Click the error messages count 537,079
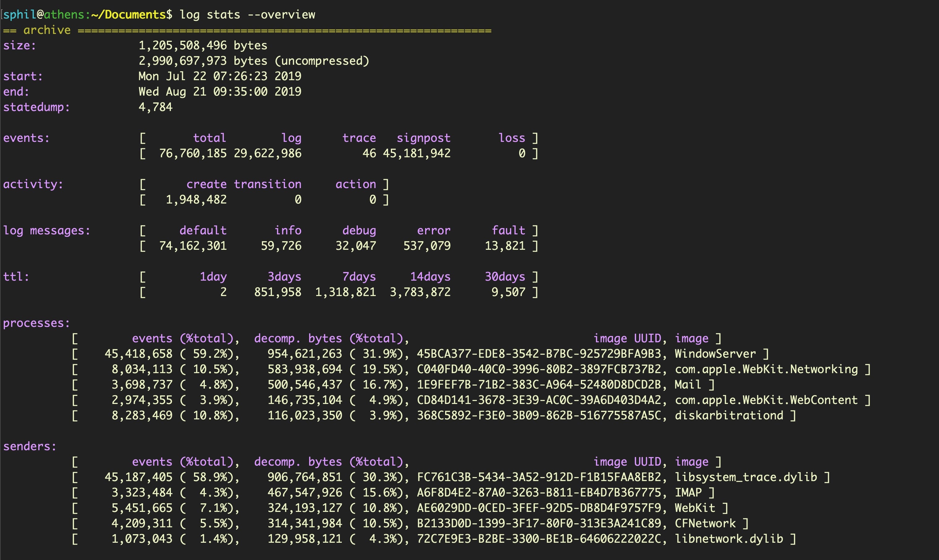Viewport: 939px width, 560px height. [427, 246]
